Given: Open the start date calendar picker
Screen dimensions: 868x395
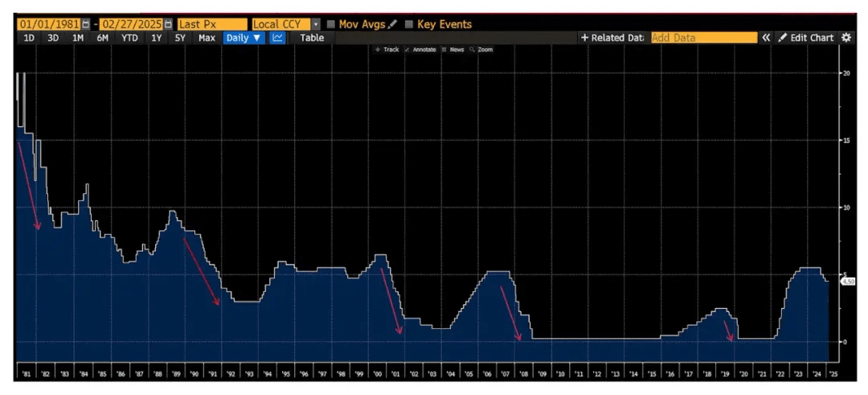Looking at the screenshot, I should pyautogui.click(x=87, y=24).
